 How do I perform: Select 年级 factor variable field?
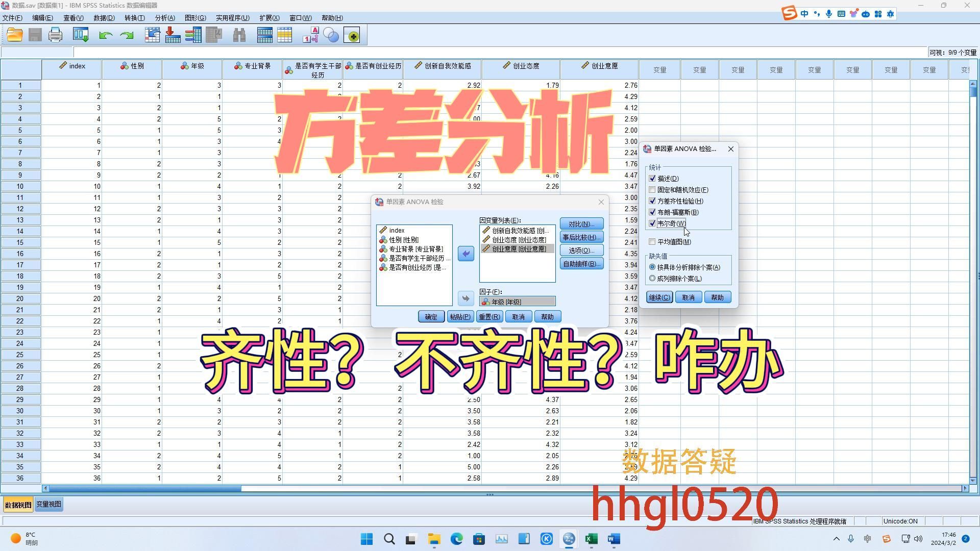pos(517,302)
